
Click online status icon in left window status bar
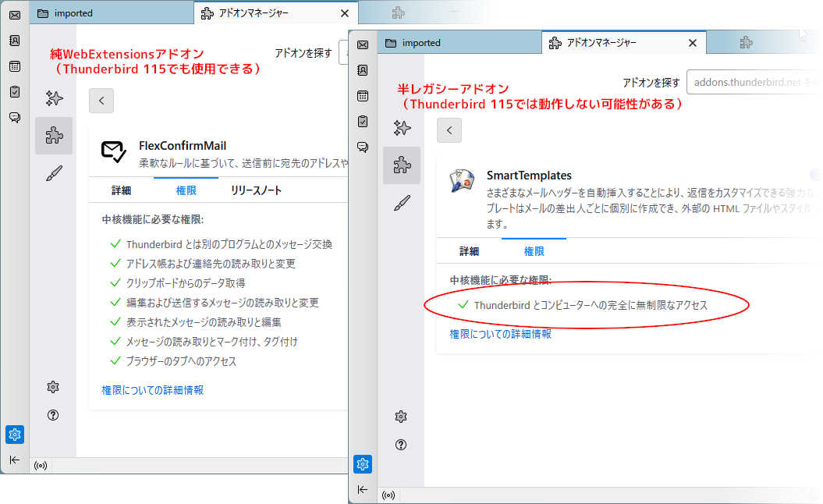click(x=41, y=466)
